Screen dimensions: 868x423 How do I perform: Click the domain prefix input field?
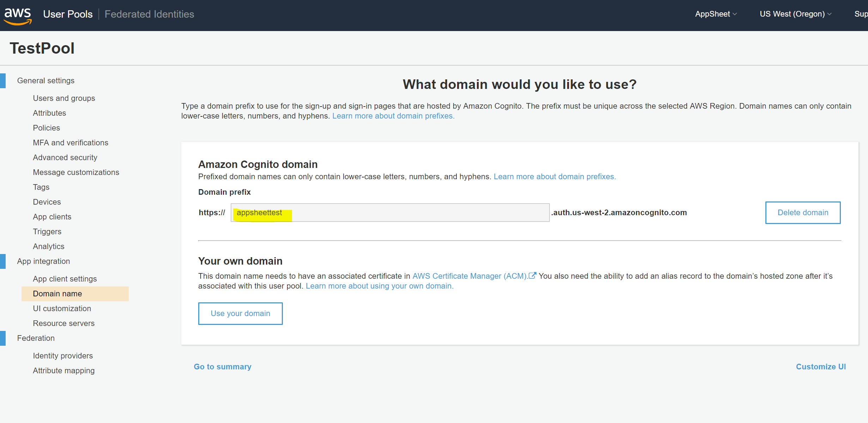pyautogui.click(x=390, y=212)
